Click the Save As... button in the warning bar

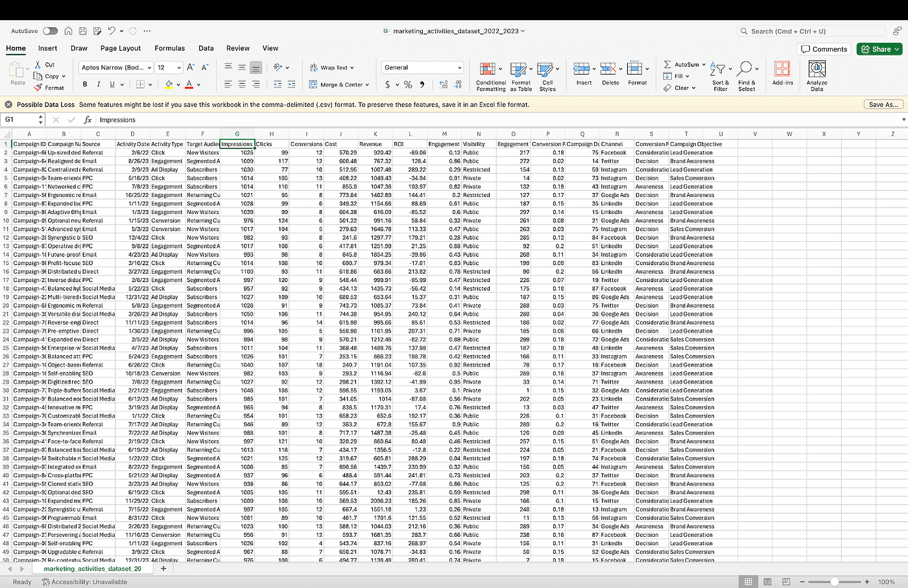(883, 104)
